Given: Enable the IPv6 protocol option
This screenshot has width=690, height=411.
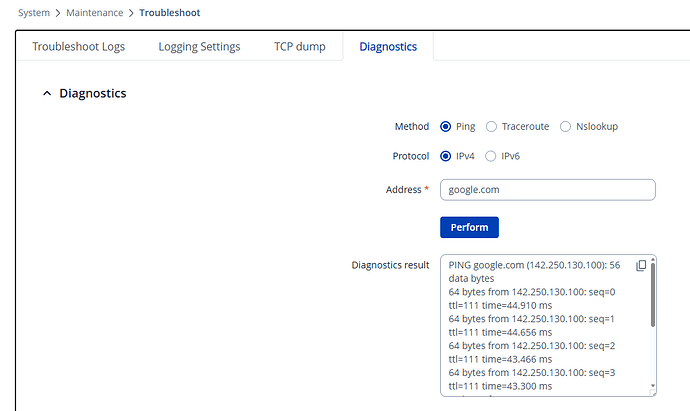Looking at the screenshot, I should 491,156.
